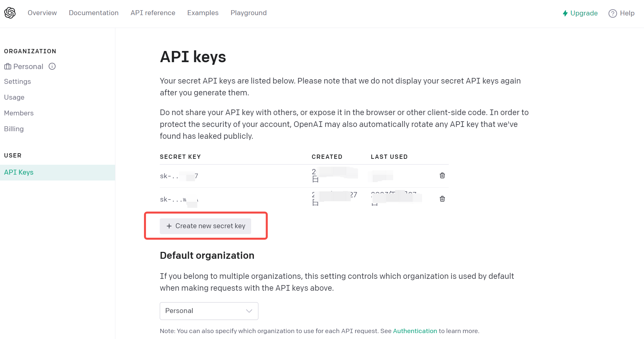This screenshot has width=644, height=339.
Task: Select Usage in the sidebar
Action: click(x=14, y=97)
